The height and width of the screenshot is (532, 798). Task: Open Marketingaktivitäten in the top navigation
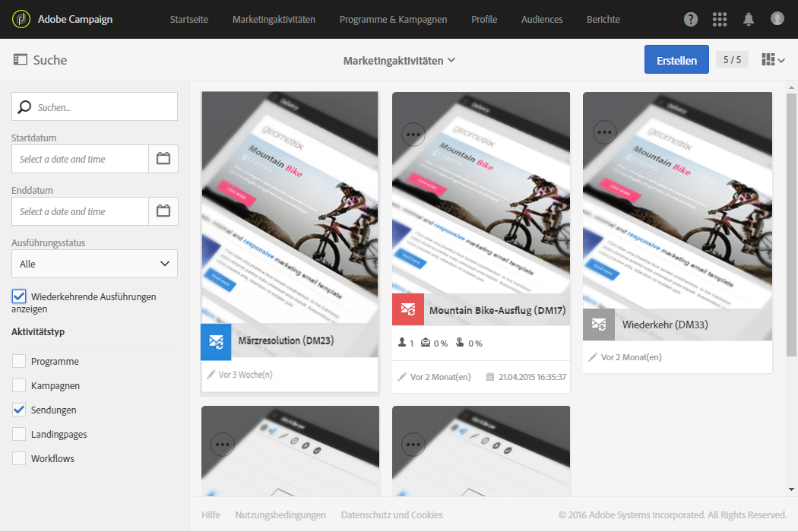[274, 19]
